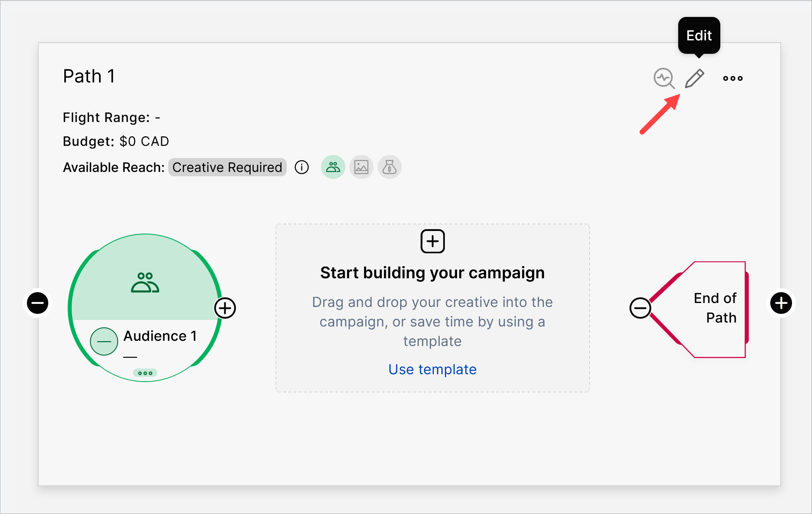Click the Path 1 title

pyautogui.click(x=89, y=76)
